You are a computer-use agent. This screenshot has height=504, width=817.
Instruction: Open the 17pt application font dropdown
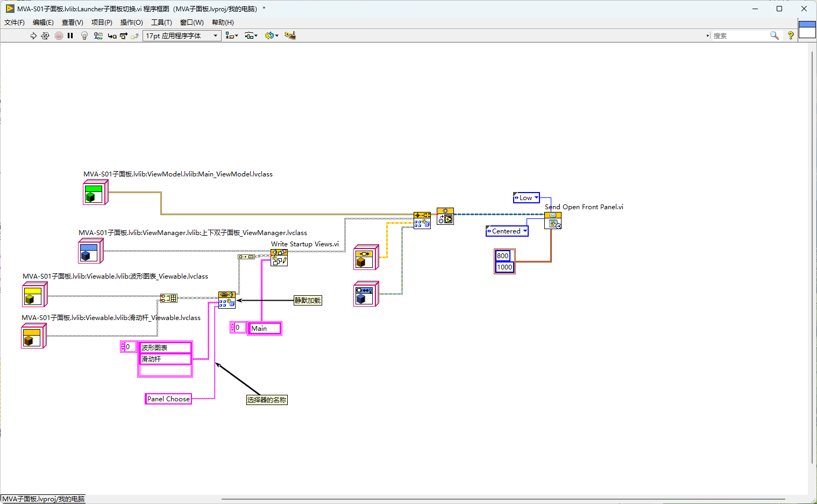[x=182, y=36]
